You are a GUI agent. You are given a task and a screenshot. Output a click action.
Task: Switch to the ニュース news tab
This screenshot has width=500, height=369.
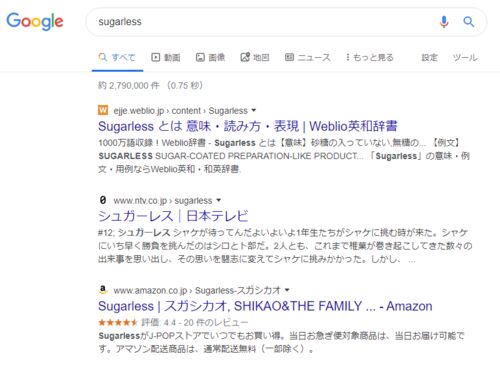pyautogui.click(x=307, y=57)
